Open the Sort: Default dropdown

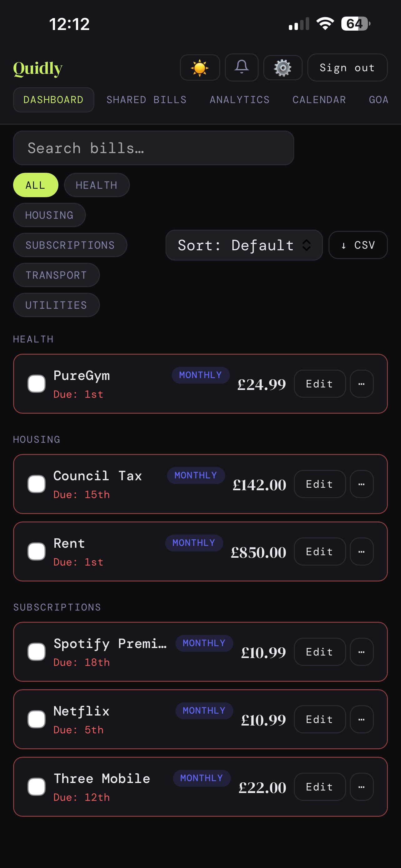tap(244, 245)
